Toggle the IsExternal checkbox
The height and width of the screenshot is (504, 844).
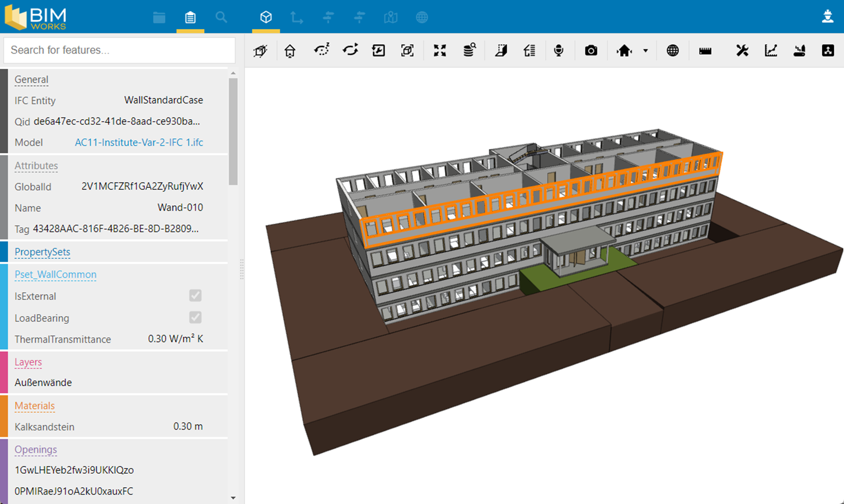click(195, 295)
